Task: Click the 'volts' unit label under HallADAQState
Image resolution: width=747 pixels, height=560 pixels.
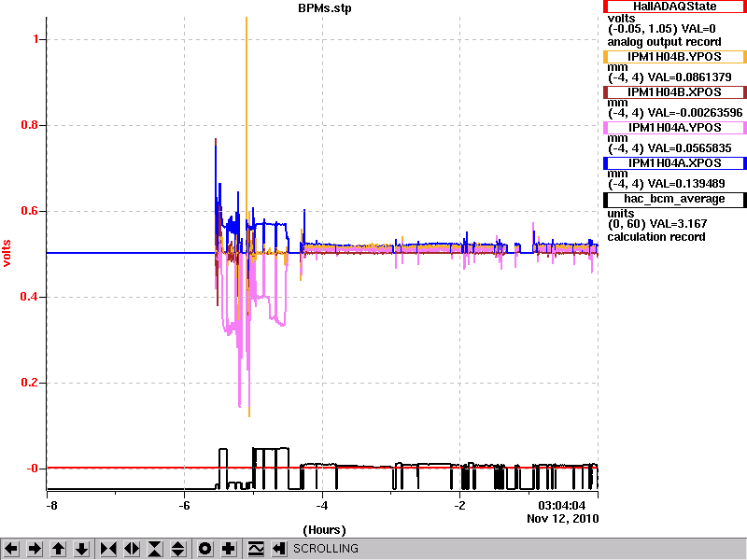Action: click(621, 19)
